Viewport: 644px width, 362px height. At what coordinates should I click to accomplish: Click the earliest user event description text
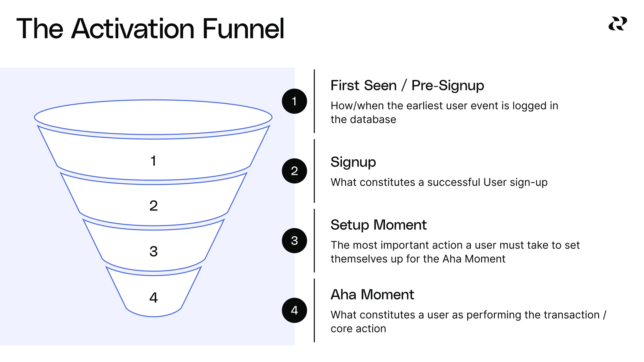444,113
